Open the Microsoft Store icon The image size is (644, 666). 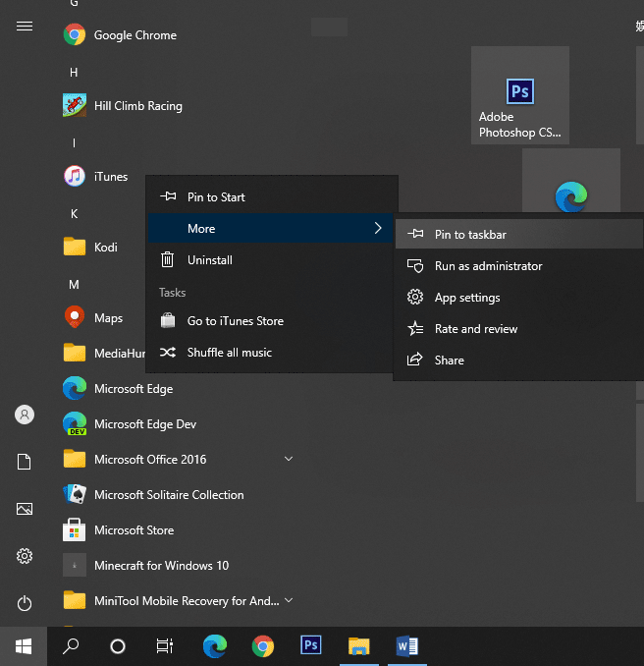pyautogui.click(x=75, y=530)
